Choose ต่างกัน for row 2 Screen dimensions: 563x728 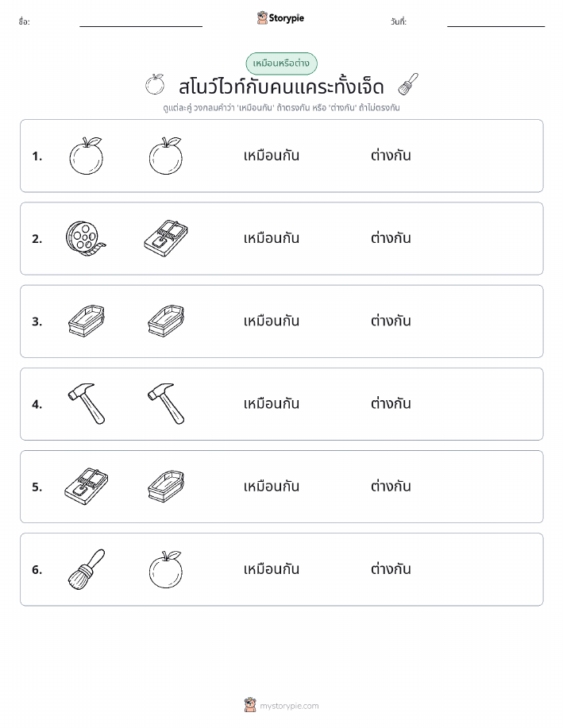pos(391,238)
